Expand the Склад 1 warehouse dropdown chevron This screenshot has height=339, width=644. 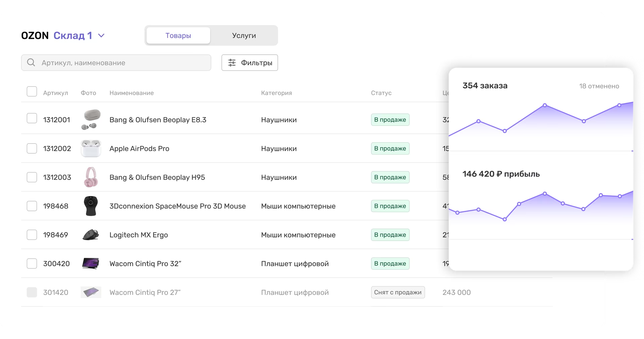coord(101,36)
